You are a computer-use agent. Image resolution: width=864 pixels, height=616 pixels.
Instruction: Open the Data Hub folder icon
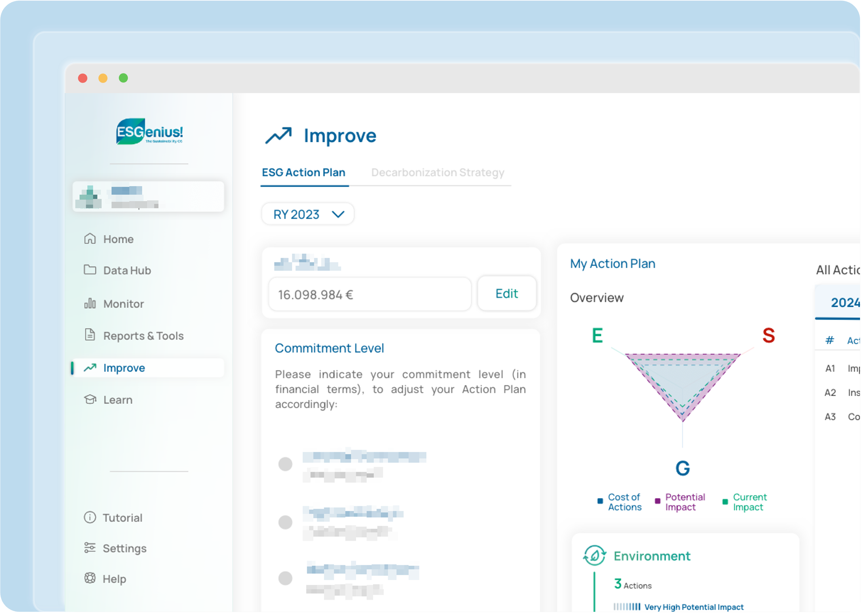click(x=90, y=270)
